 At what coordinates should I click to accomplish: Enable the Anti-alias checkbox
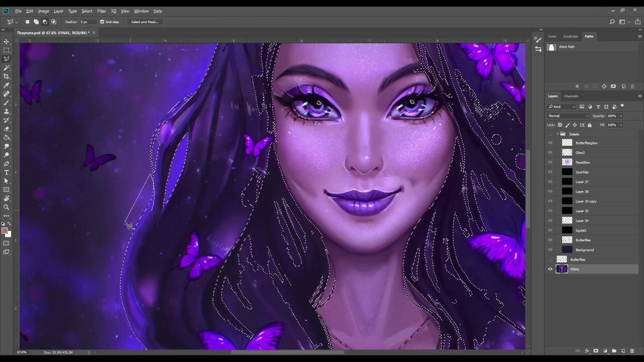[x=101, y=22]
